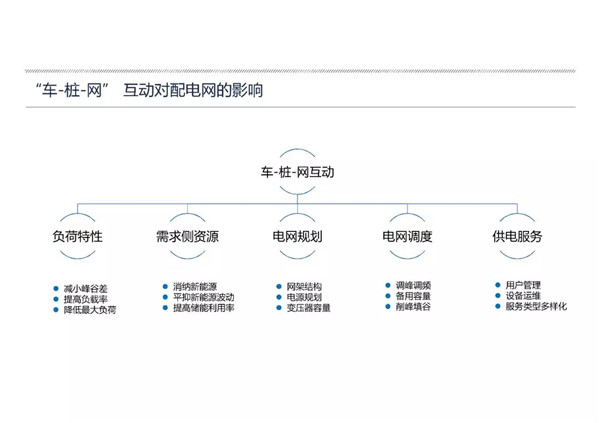Click the bullet item 变压器容量

(x=309, y=308)
